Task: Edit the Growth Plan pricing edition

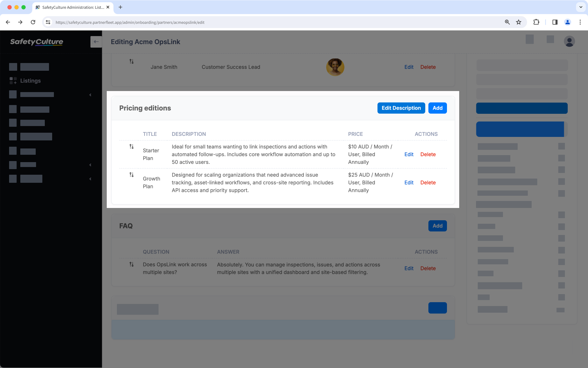Action: (409, 182)
